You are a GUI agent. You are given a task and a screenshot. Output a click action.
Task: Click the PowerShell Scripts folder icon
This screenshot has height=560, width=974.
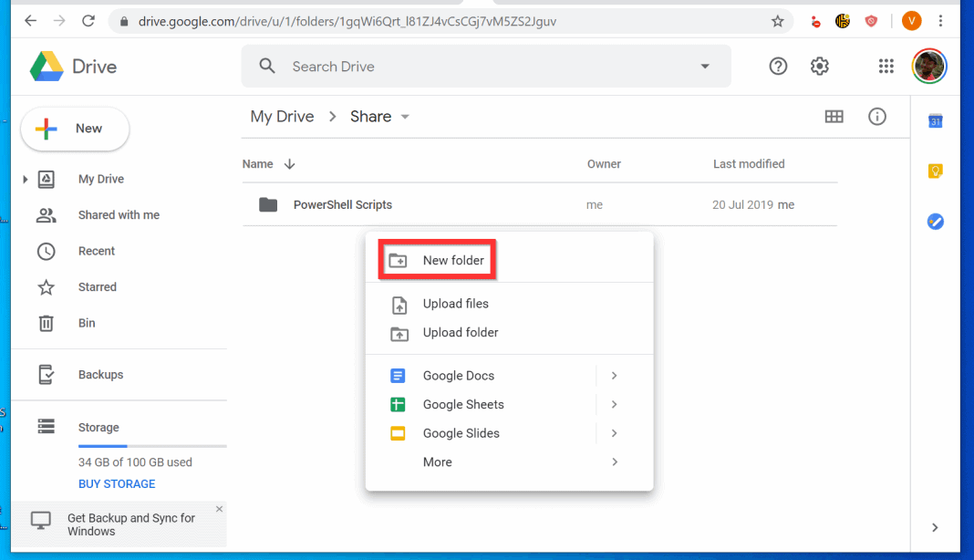click(268, 204)
